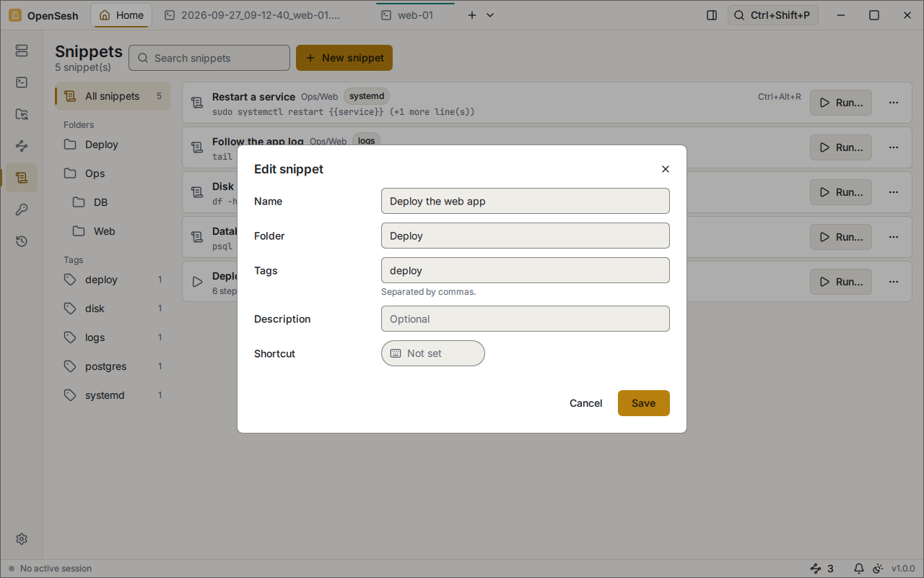Screen dimensions: 924x578
Task: Edit the Folder field containing Deploy
Action: 526,236
